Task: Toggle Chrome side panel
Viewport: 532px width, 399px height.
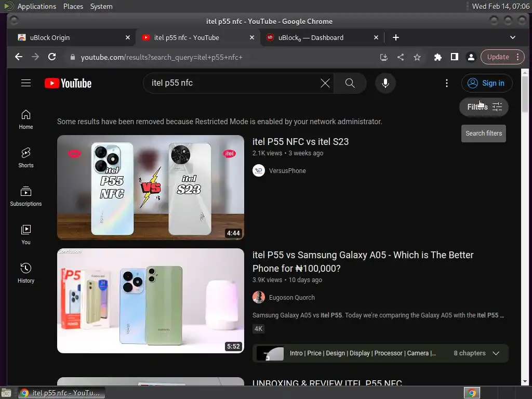Action: click(454, 57)
